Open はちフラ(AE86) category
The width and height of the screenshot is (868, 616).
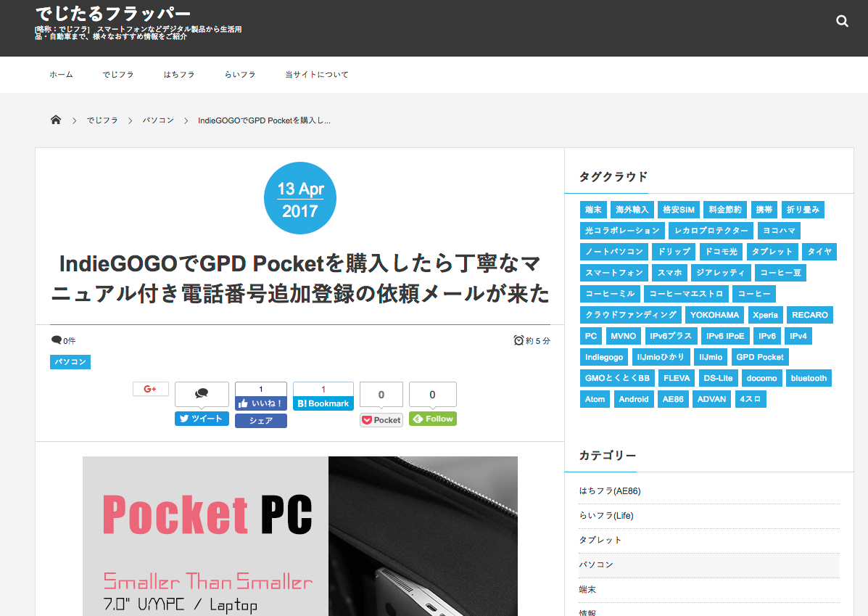tap(610, 490)
